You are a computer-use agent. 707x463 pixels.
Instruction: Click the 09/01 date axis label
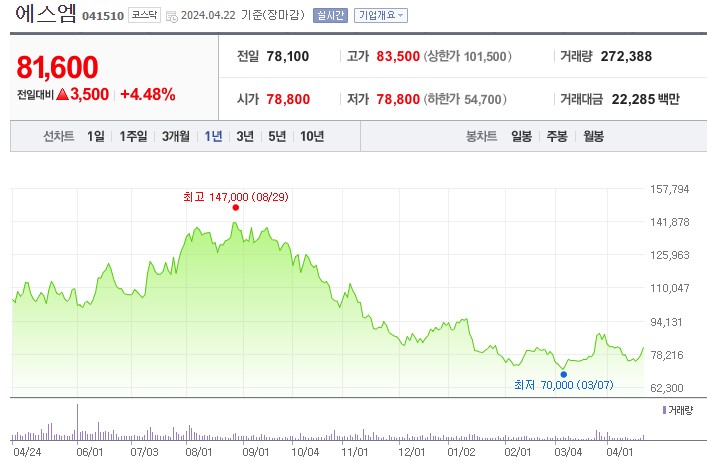pyautogui.click(x=256, y=452)
